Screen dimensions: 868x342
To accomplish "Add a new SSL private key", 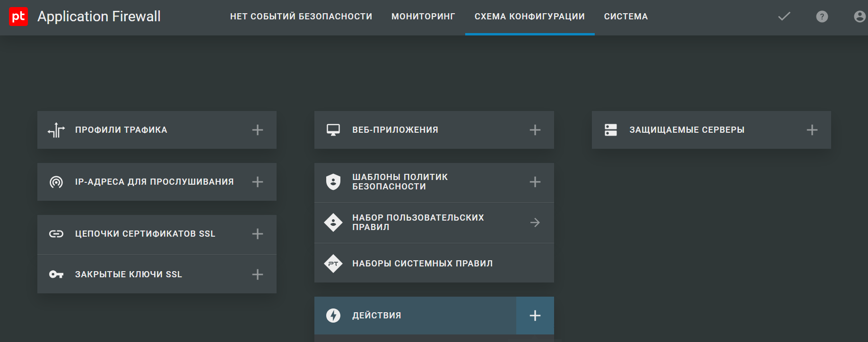I will point(257,274).
